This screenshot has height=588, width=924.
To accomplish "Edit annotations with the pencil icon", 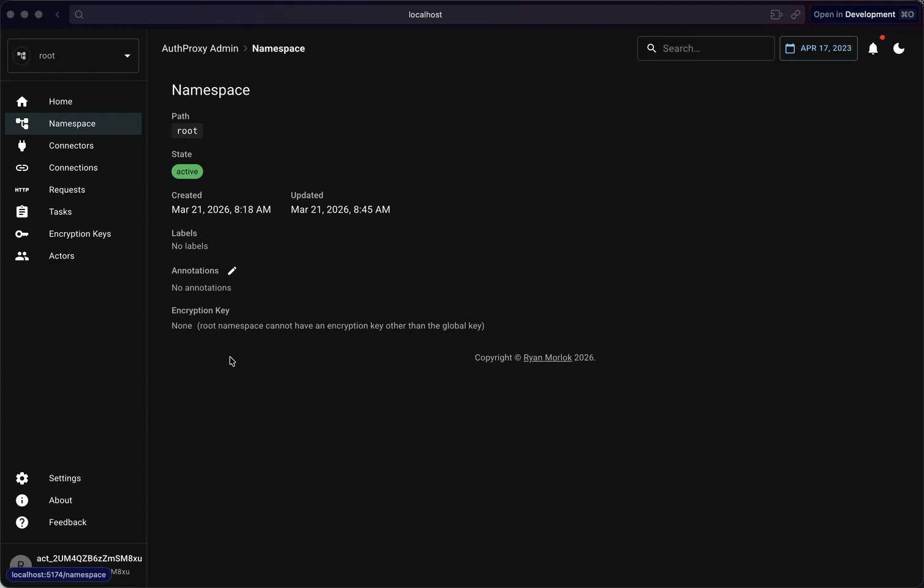I will pos(232,271).
